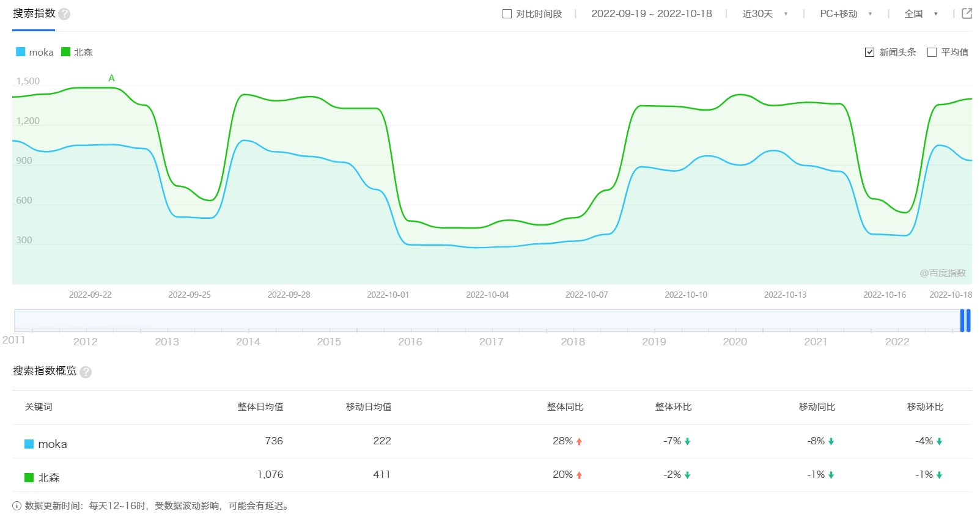Screen dimensions: 980x514
Task: Click the info icon beside 数据更新时间 note
Action: pos(17,506)
